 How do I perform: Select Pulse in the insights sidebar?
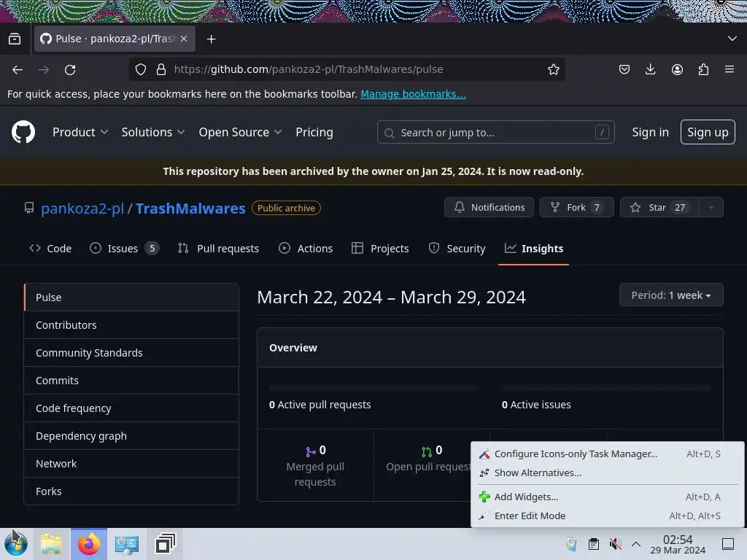(131, 297)
